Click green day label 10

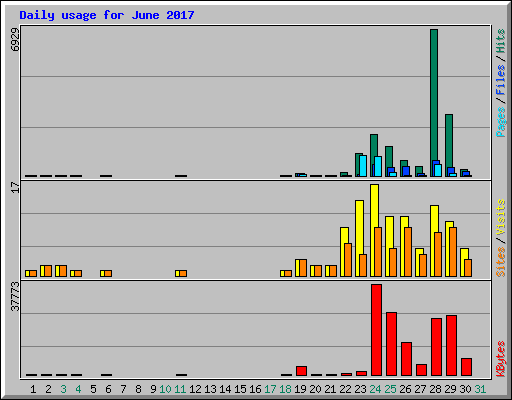coord(165,389)
